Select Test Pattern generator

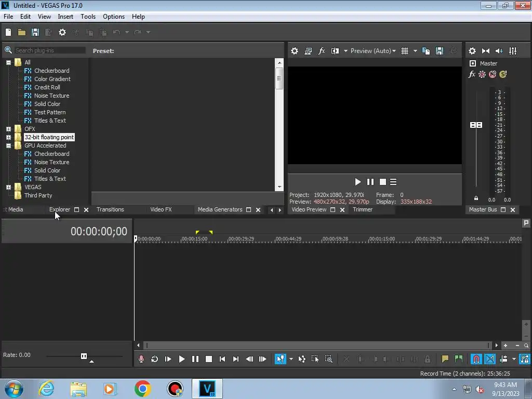pos(50,112)
